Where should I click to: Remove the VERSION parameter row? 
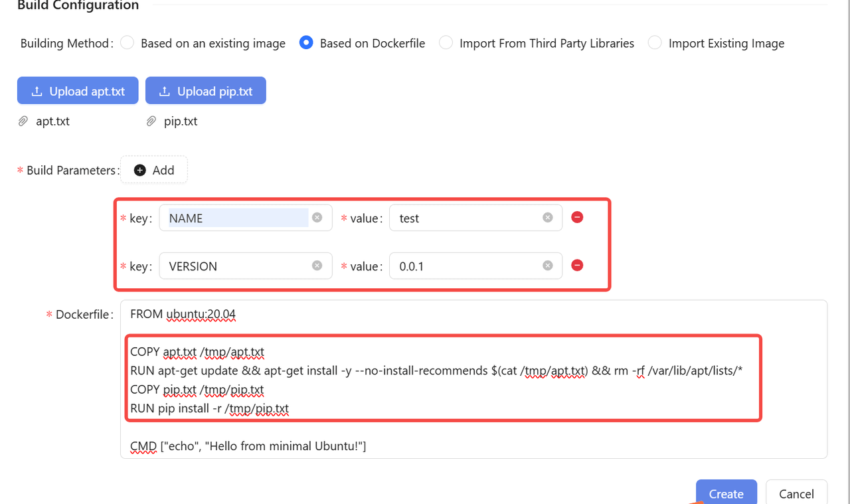point(577,265)
